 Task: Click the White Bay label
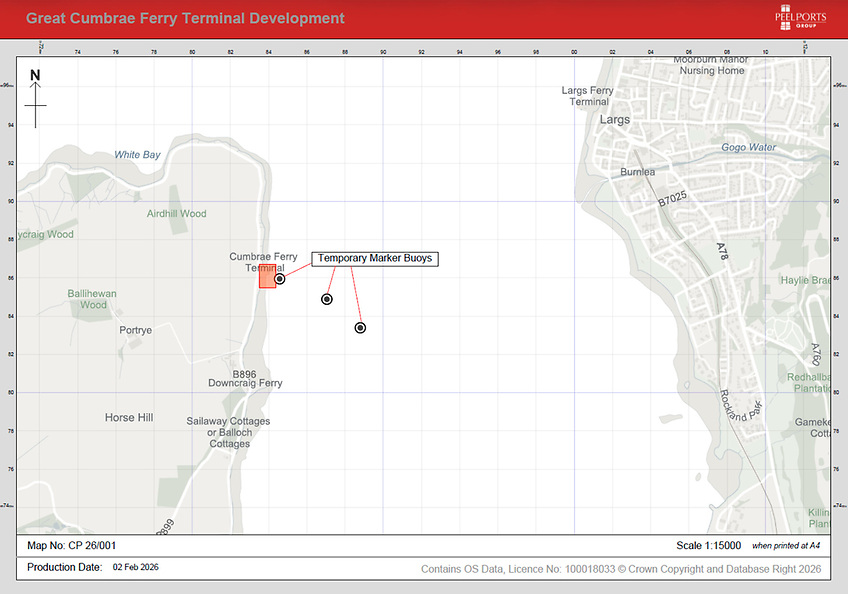[137, 155]
